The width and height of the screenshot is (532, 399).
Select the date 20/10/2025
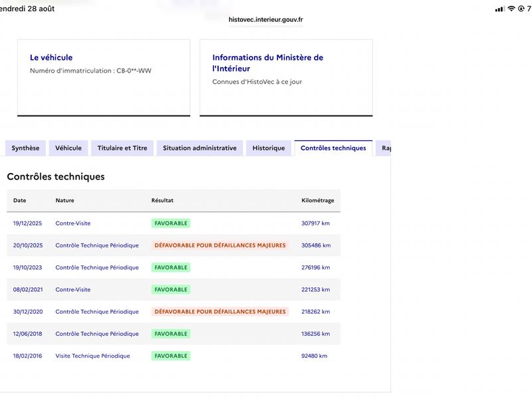(x=28, y=245)
